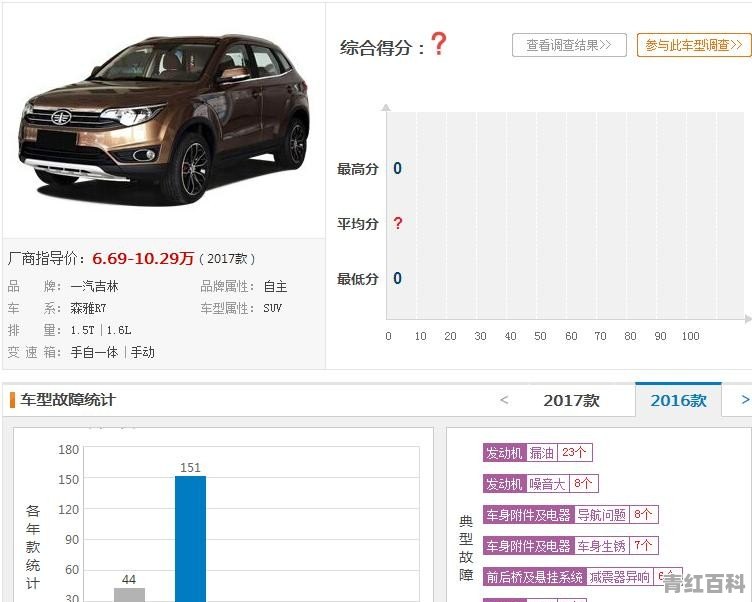This screenshot has height=602, width=752.
Task: Click the price 6.69-10.29万
Action: click(143, 259)
